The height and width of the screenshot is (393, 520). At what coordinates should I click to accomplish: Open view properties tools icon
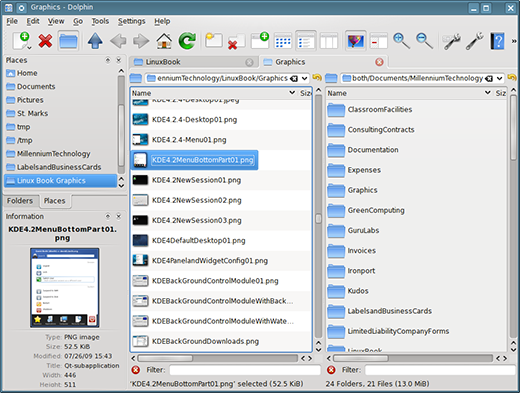pos(451,41)
